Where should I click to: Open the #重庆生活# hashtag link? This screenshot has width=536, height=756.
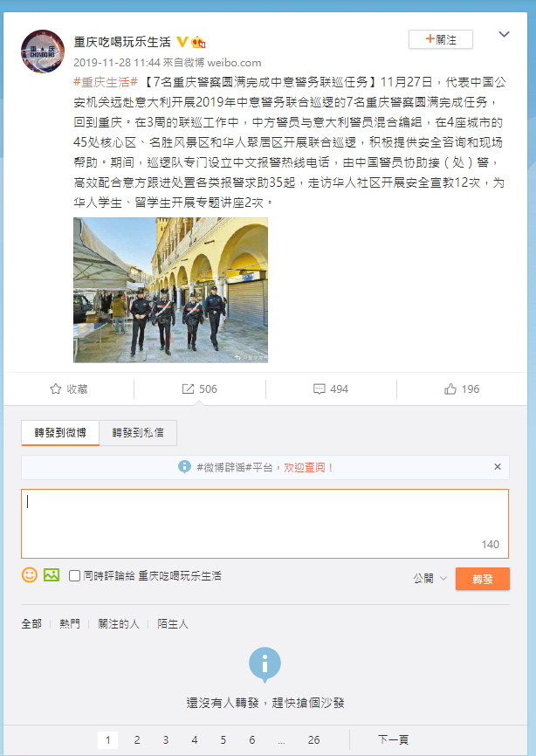[106, 82]
